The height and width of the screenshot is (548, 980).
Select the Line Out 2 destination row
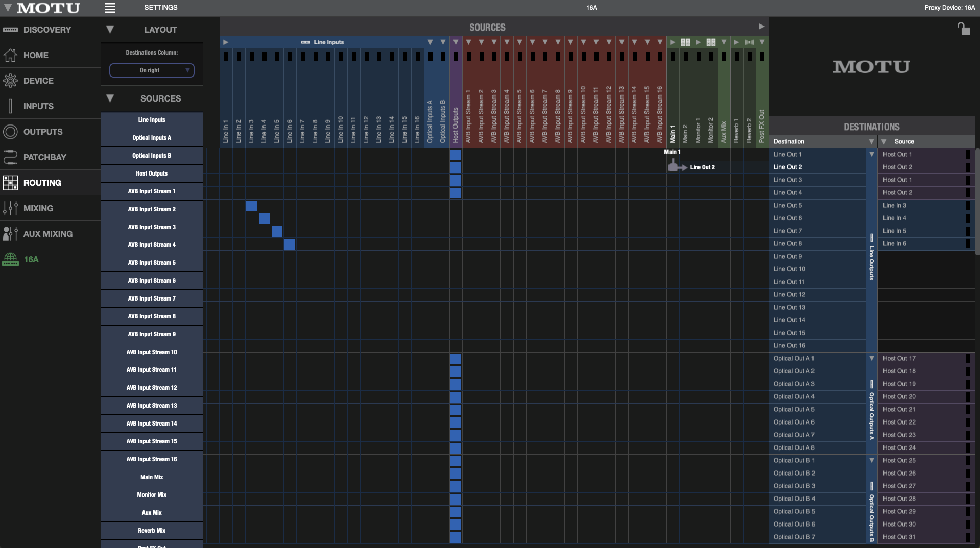tap(817, 167)
